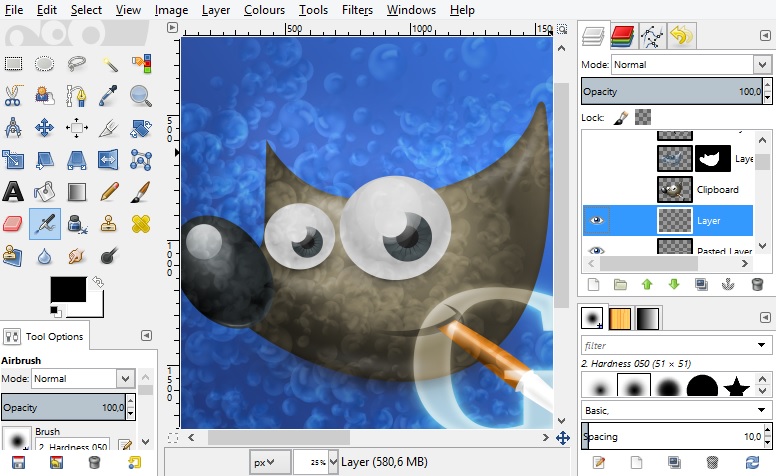Select the Move tool

pos(45,128)
